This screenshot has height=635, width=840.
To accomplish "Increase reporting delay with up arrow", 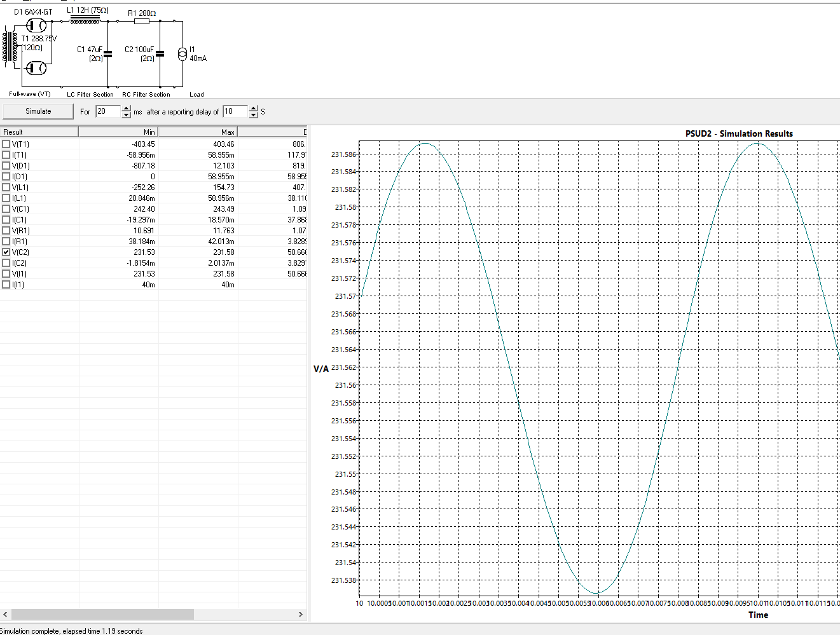I will (254, 108).
